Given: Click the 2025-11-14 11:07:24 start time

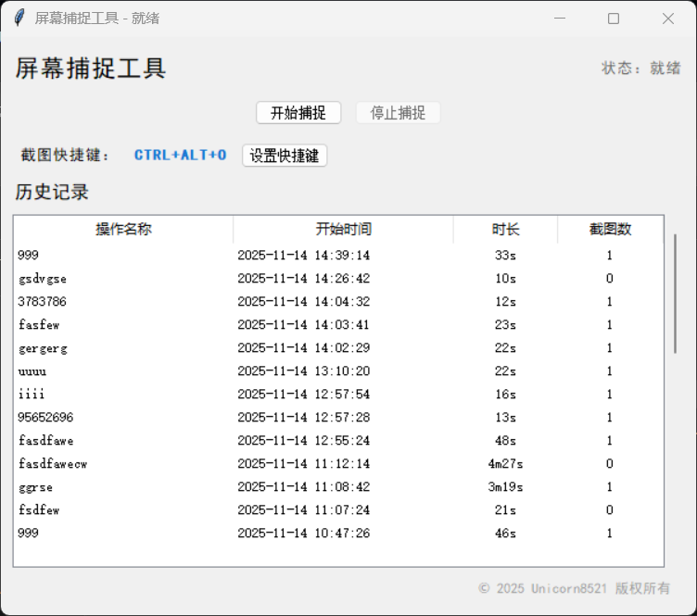Looking at the screenshot, I should pyautogui.click(x=304, y=509).
